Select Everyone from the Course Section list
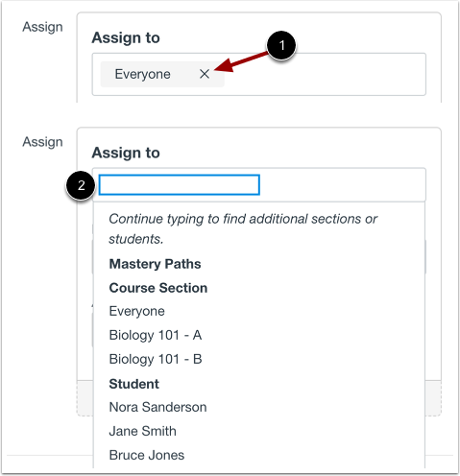460x476 pixels. pyautogui.click(x=136, y=311)
